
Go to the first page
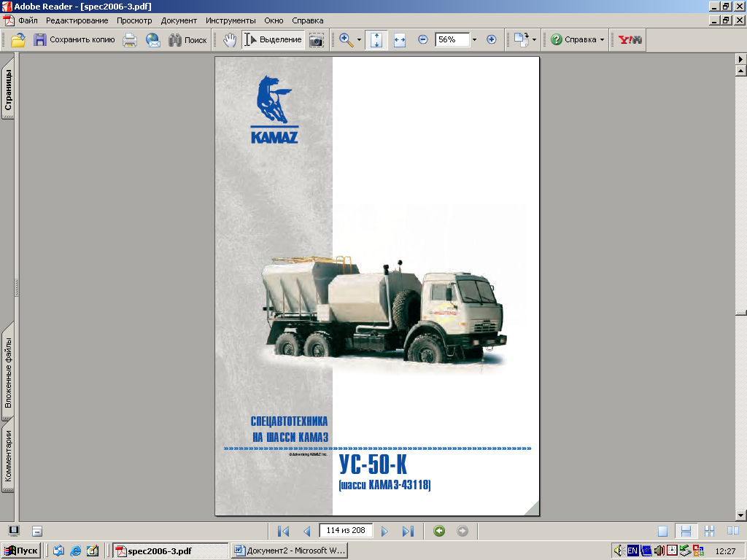point(284,531)
